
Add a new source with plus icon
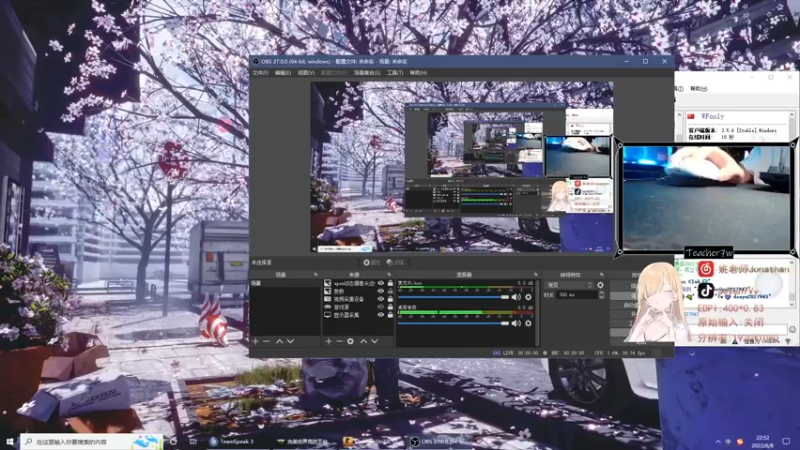click(x=329, y=341)
